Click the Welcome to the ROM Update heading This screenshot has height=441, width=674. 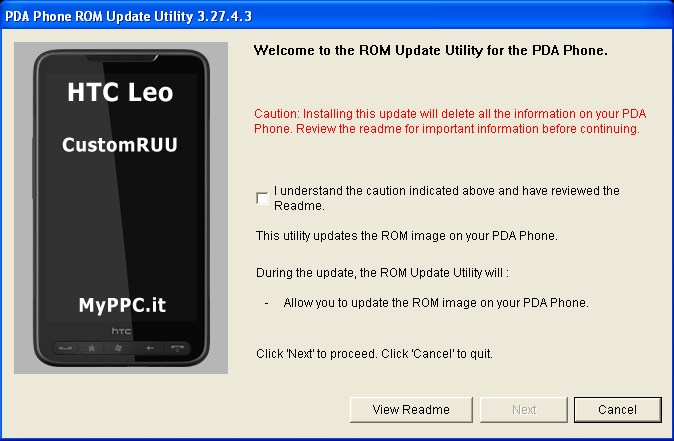point(431,50)
